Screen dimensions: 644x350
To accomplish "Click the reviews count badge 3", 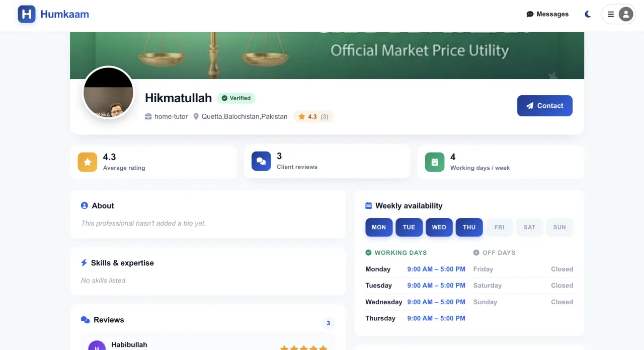I will tap(329, 323).
